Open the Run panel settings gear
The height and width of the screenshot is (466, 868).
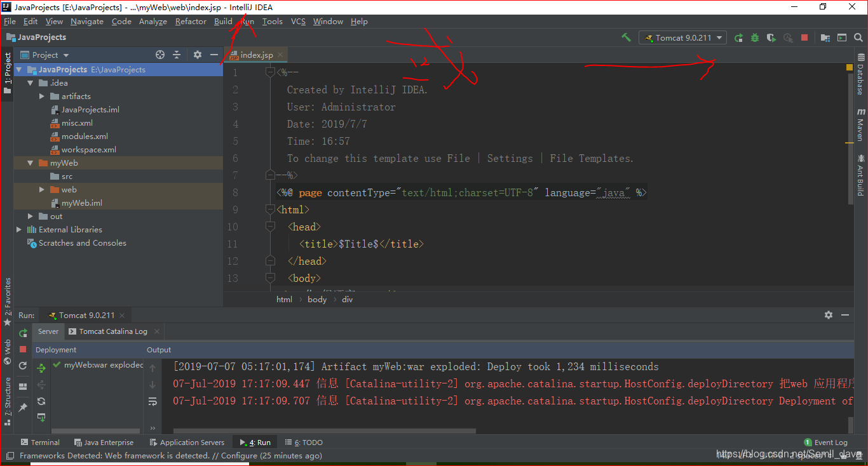pos(829,315)
